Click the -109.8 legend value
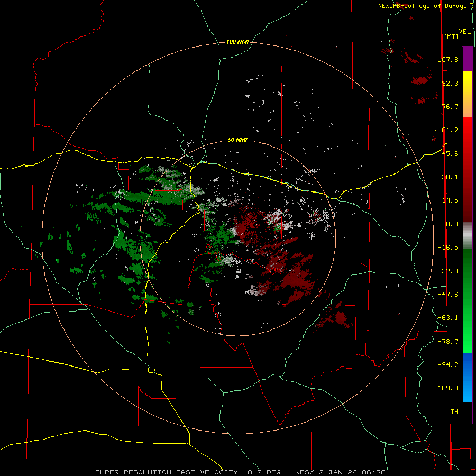This screenshot has width=476, height=476. coord(446,388)
